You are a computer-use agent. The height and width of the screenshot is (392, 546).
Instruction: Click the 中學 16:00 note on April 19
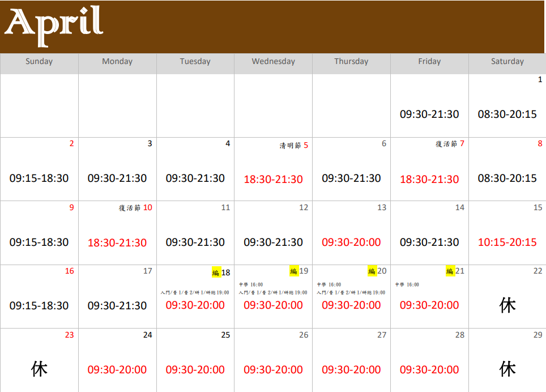251,284
